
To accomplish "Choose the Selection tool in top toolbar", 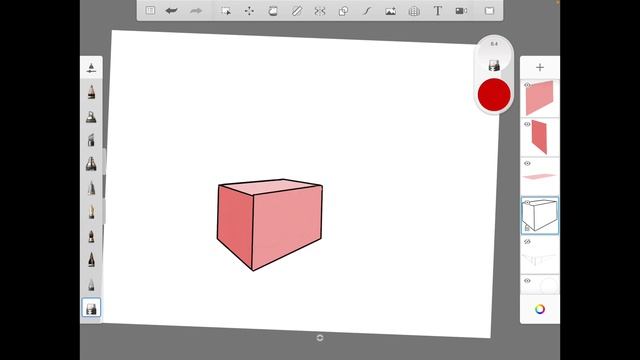I will tap(226, 11).
